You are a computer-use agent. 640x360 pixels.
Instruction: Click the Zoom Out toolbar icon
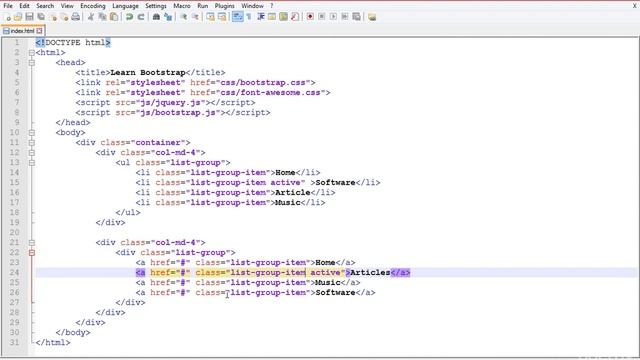point(195,17)
